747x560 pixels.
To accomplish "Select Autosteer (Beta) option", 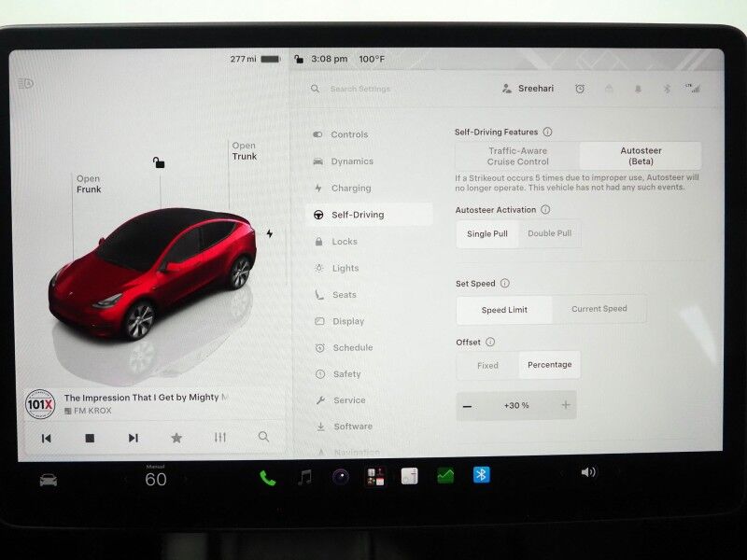I will pyautogui.click(x=641, y=156).
